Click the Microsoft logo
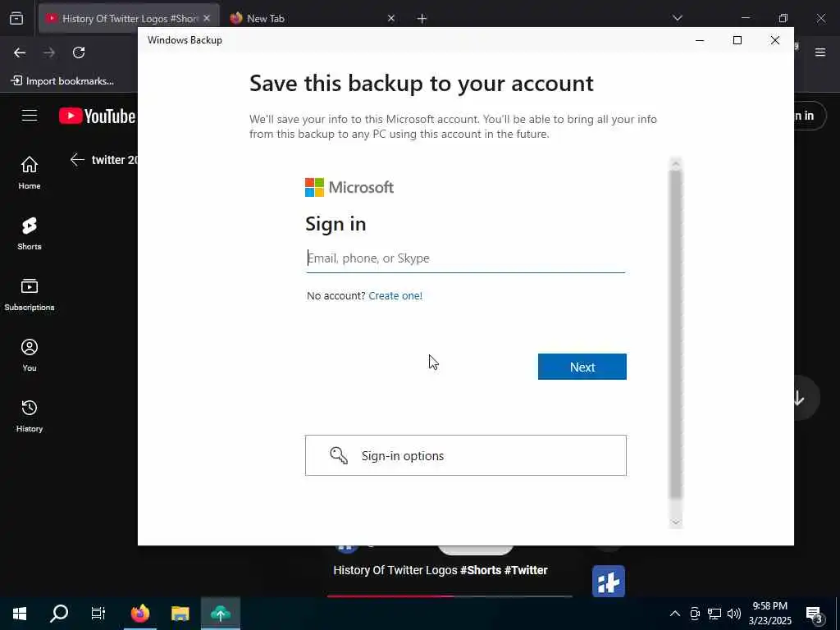Viewport: 840px width, 630px height. (349, 188)
